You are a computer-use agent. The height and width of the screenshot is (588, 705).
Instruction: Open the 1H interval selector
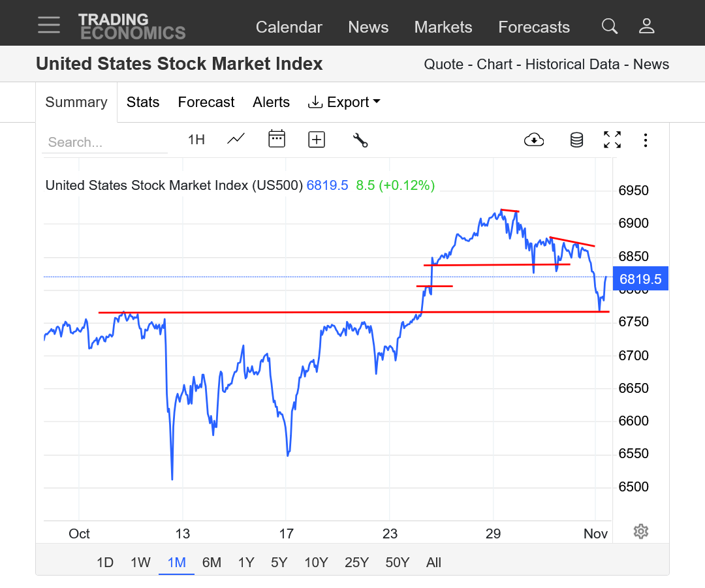[196, 140]
